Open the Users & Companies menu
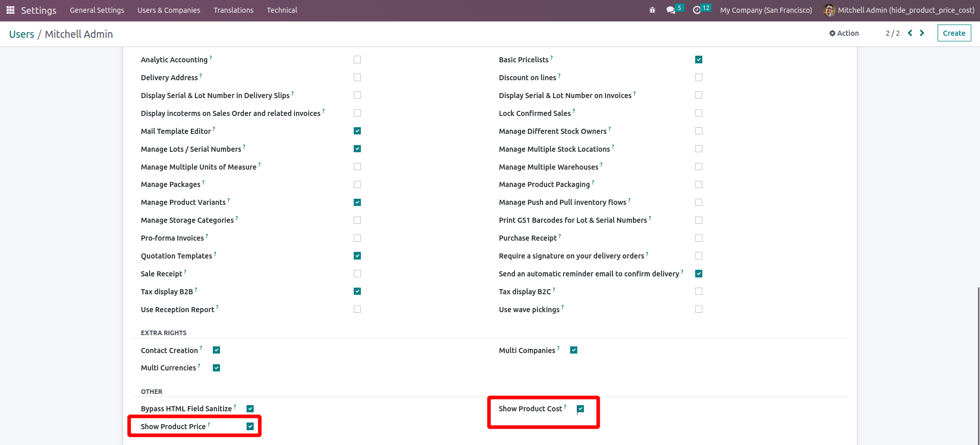 tap(169, 10)
